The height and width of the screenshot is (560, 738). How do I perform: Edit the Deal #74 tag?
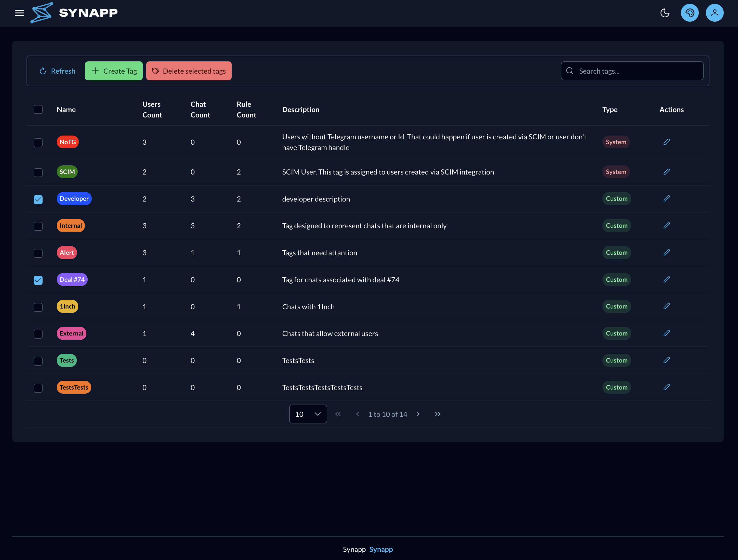coord(666,279)
